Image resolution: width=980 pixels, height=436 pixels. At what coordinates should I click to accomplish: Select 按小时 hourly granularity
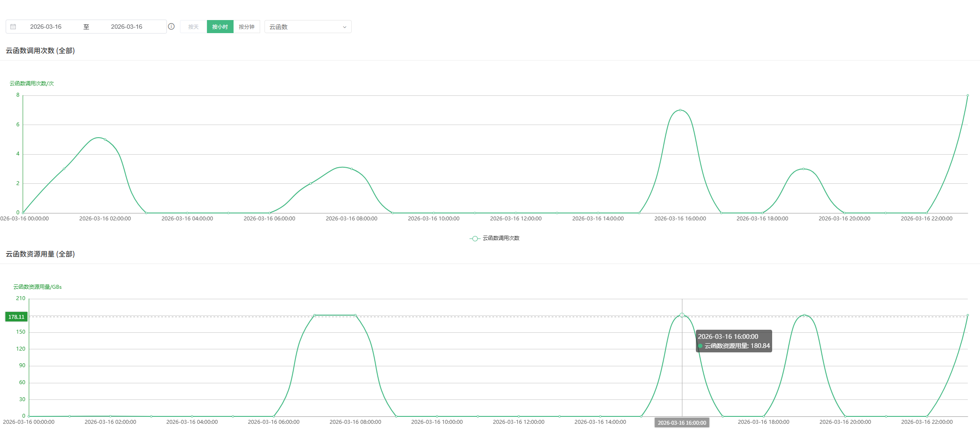point(220,27)
